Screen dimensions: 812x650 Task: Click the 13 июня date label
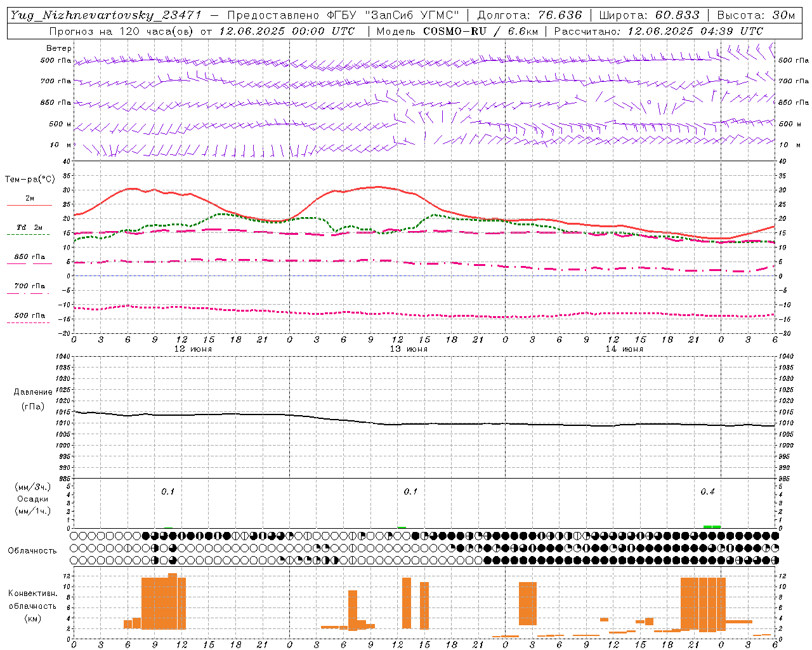408,348
